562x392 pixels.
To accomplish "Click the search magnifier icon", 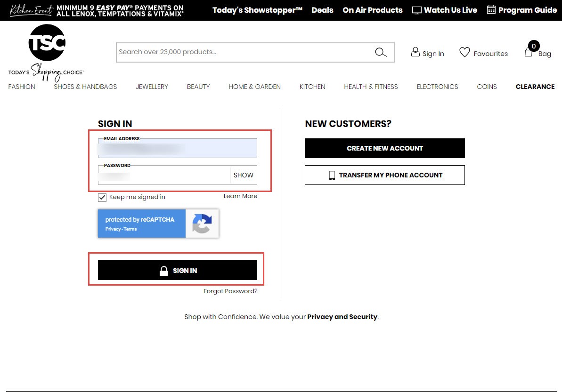I will tap(381, 52).
